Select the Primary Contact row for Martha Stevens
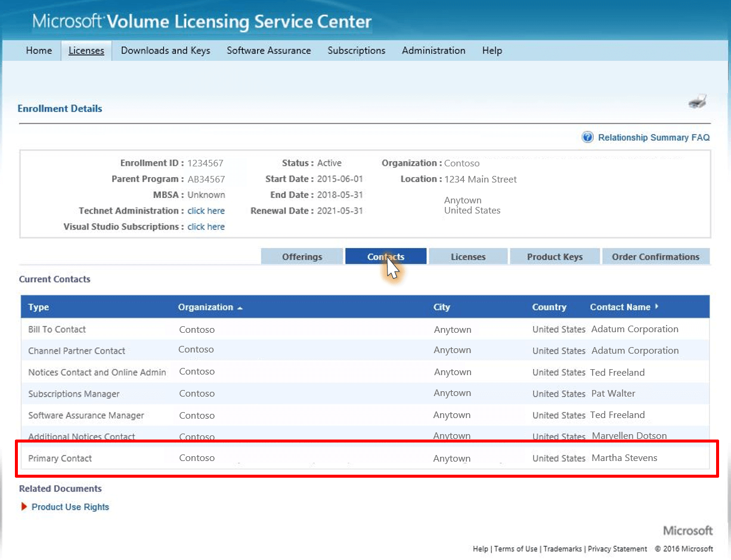Screen dimensions: 731x560 click(238, 457)
